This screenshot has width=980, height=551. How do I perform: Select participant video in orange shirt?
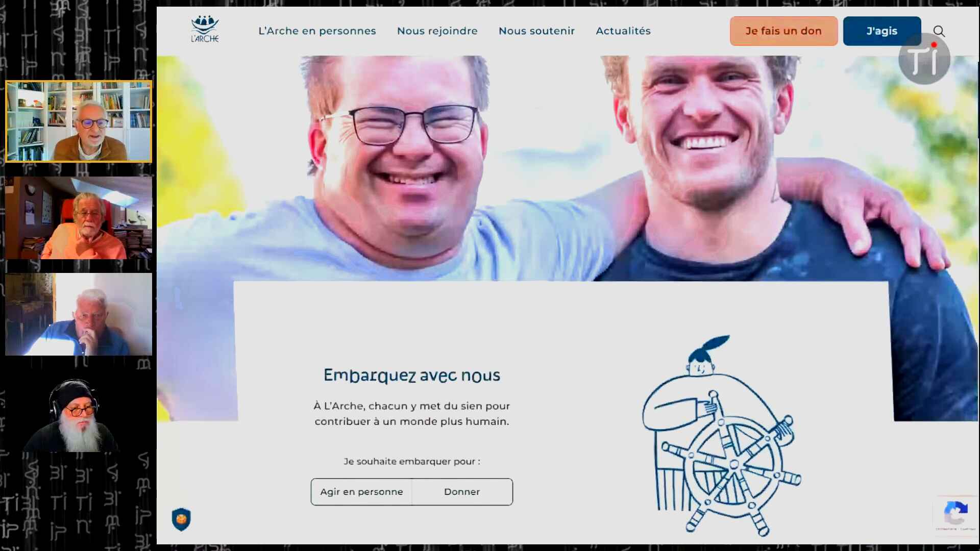click(79, 218)
